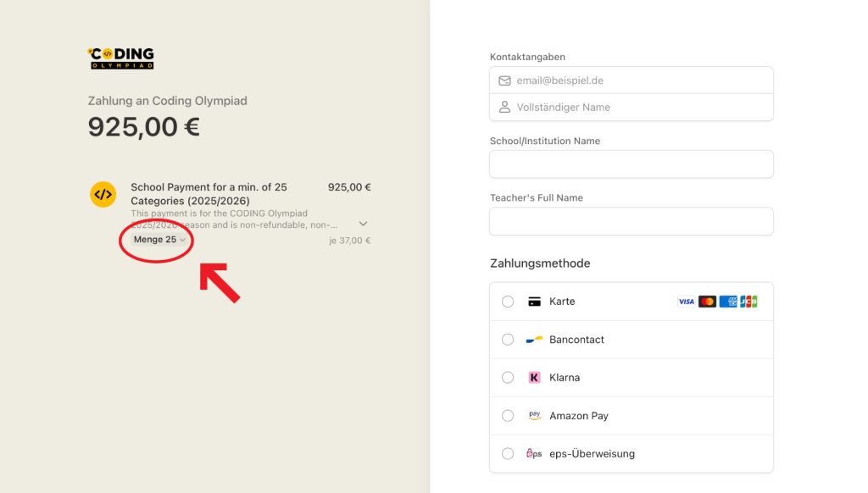Click the Teacher's Full Name field
Viewport: 868px width, 493px height.
(x=632, y=221)
